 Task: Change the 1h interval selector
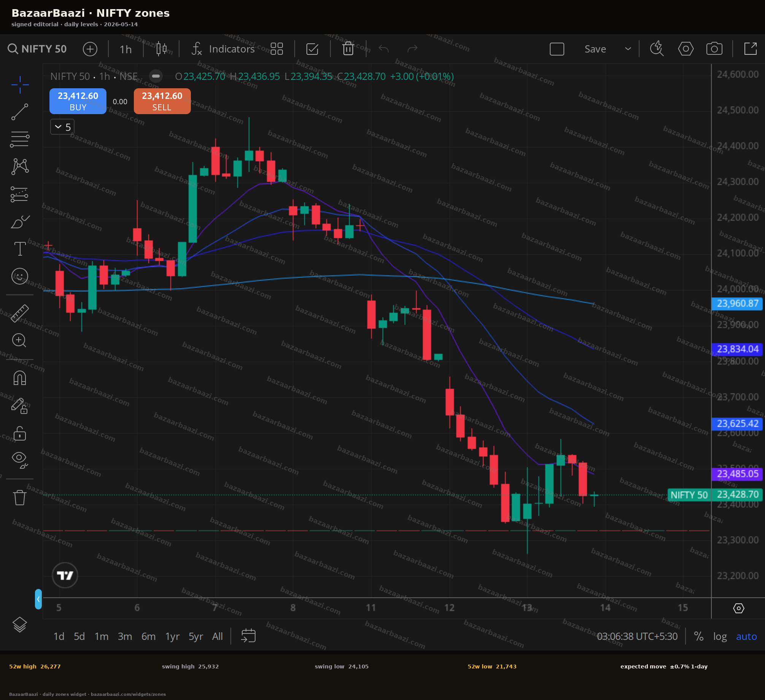pos(125,49)
